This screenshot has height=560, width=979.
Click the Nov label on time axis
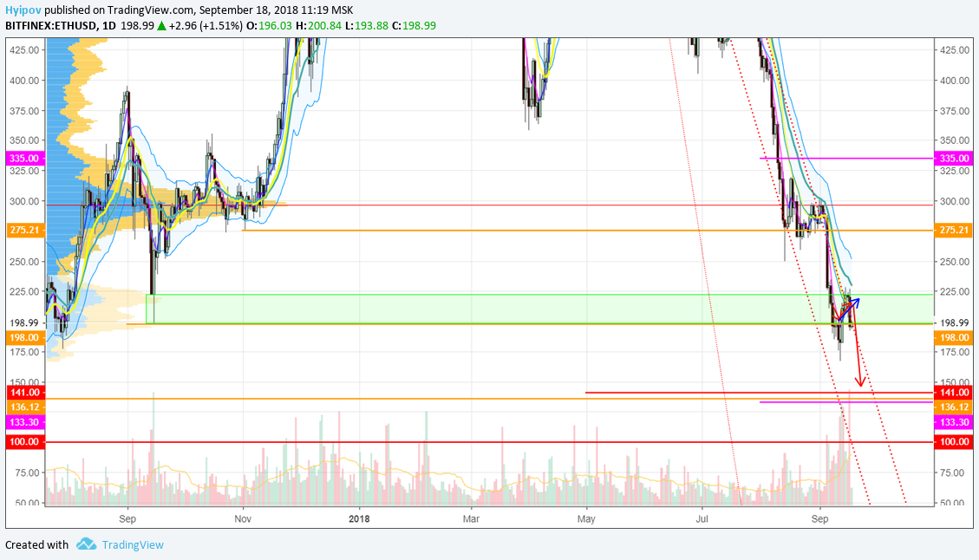[243, 518]
